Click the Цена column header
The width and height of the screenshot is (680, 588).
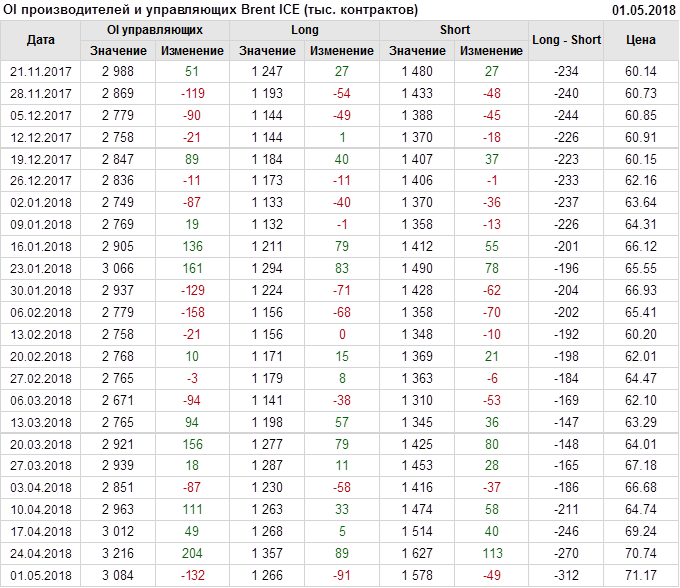click(x=641, y=40)
